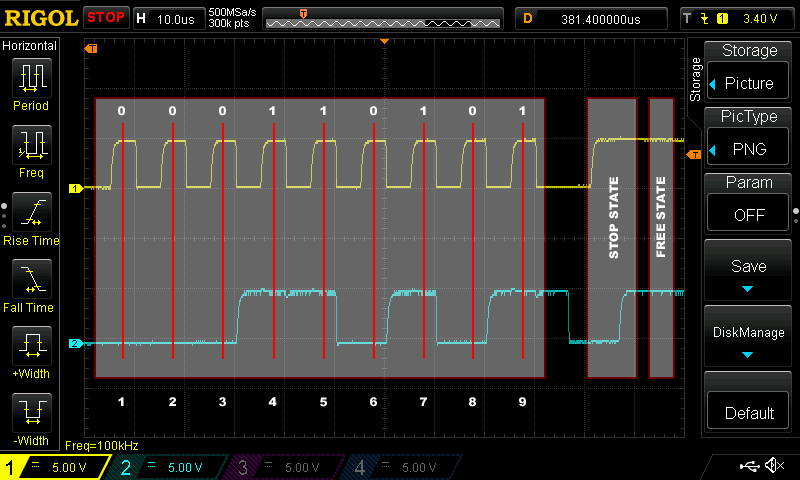
Task: Click the Freq=100kHz measurement result
Action: coord(102,446)
